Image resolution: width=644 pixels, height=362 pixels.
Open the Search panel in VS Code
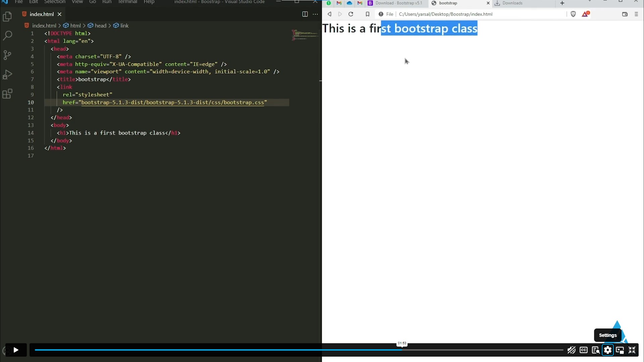7,36
